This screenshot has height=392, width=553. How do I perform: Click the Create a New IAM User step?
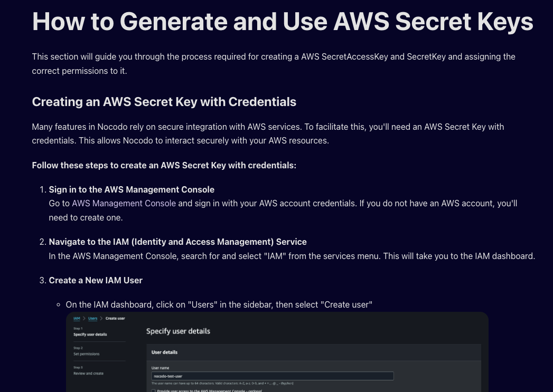[x=96, y=280]
